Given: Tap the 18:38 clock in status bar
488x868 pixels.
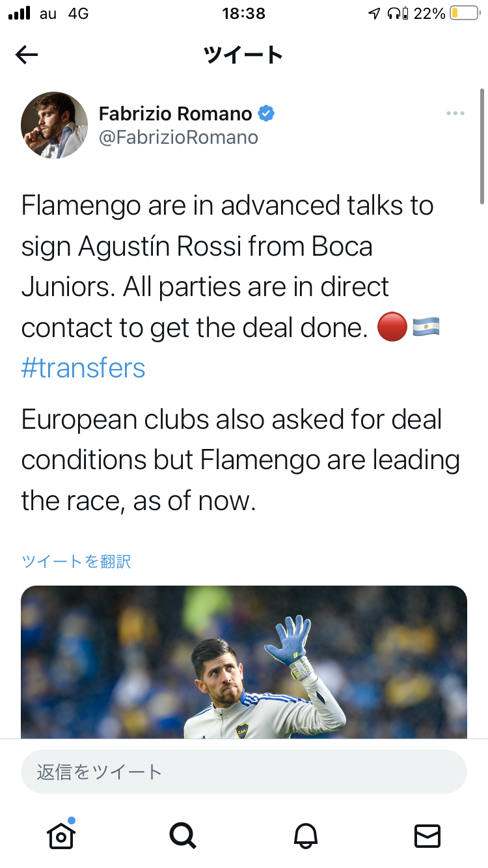Looking at the screenshot, I should [x=244, y=13].
